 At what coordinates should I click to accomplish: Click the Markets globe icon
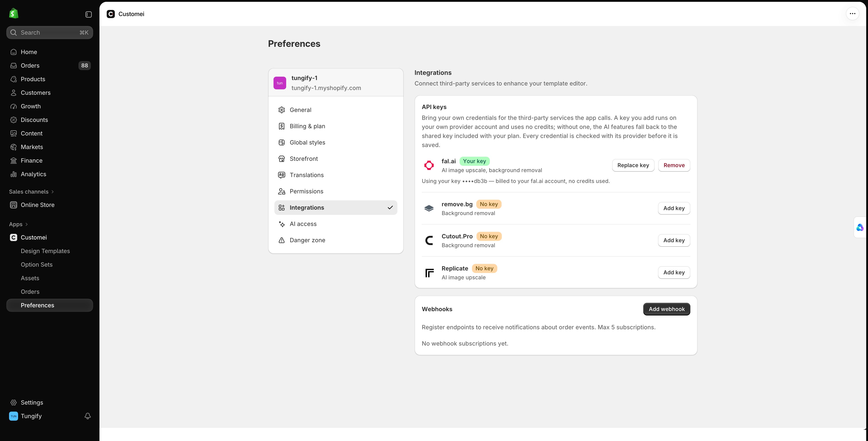14,147
